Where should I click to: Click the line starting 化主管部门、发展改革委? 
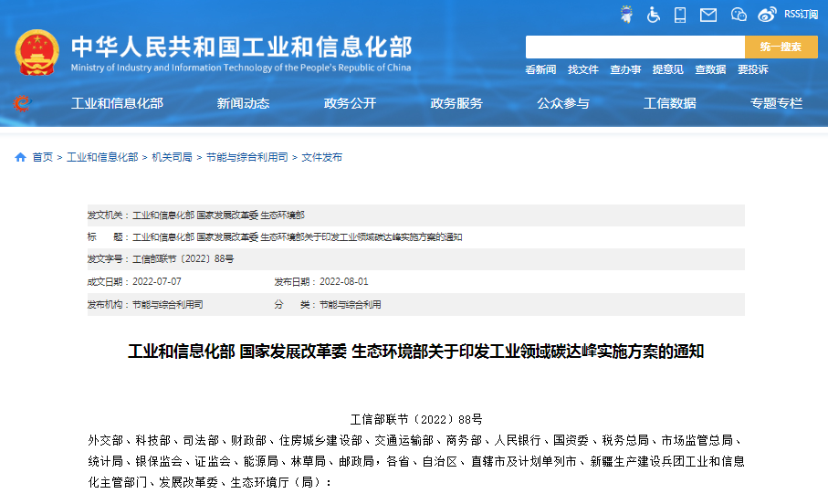coord(211,482)
